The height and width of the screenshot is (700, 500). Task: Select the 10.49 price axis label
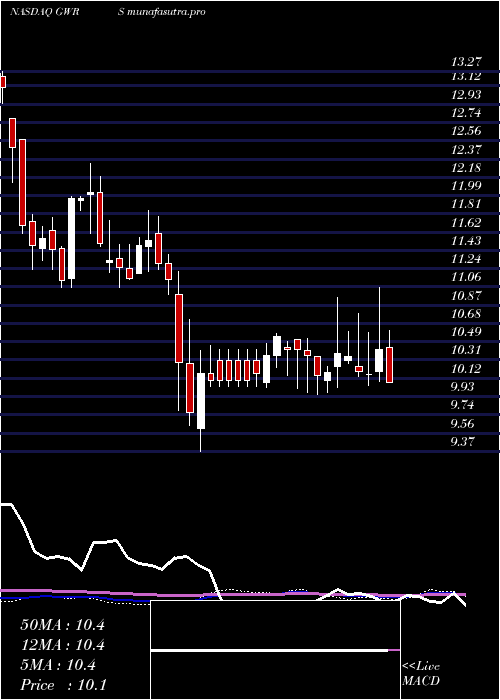[x=466, y=332]
